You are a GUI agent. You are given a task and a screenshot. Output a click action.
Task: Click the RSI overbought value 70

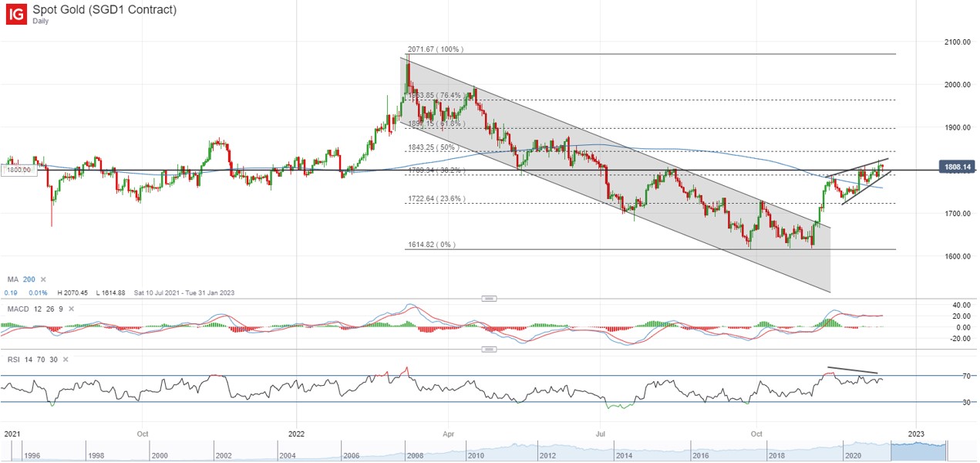39,360
